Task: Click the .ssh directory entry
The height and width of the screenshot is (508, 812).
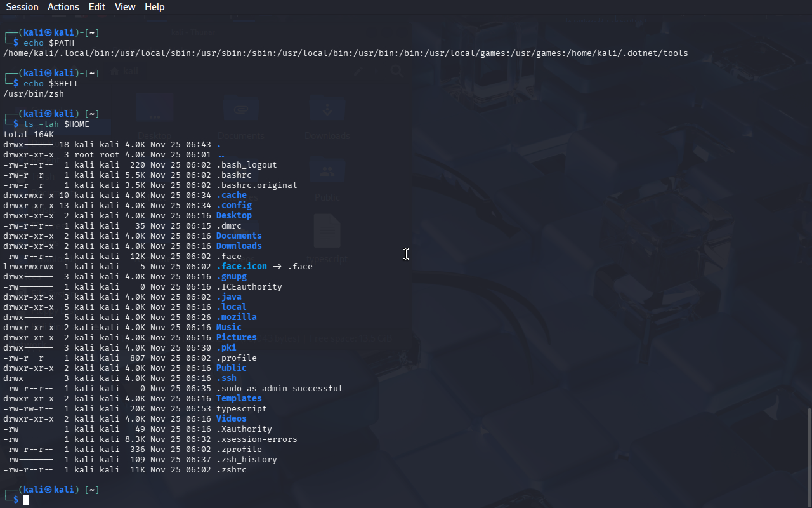Action: [226, 378]
